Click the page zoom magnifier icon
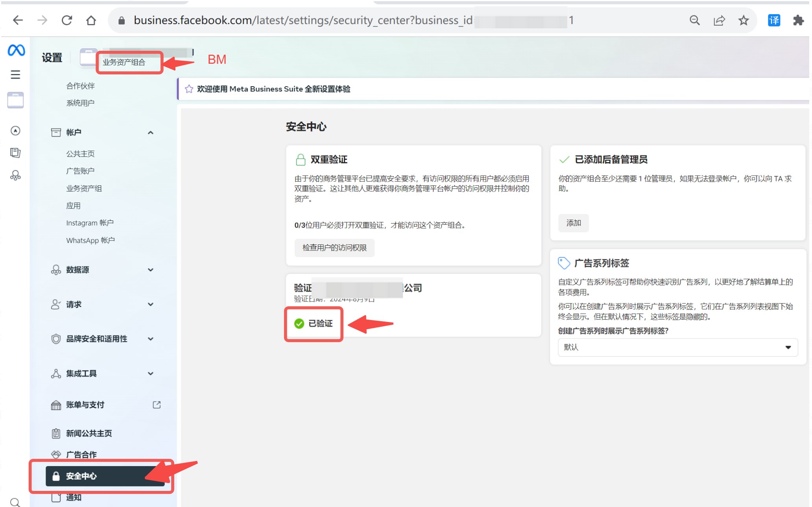Image resolution: width=812 pixels, height=507 pixels. point(694,20)
